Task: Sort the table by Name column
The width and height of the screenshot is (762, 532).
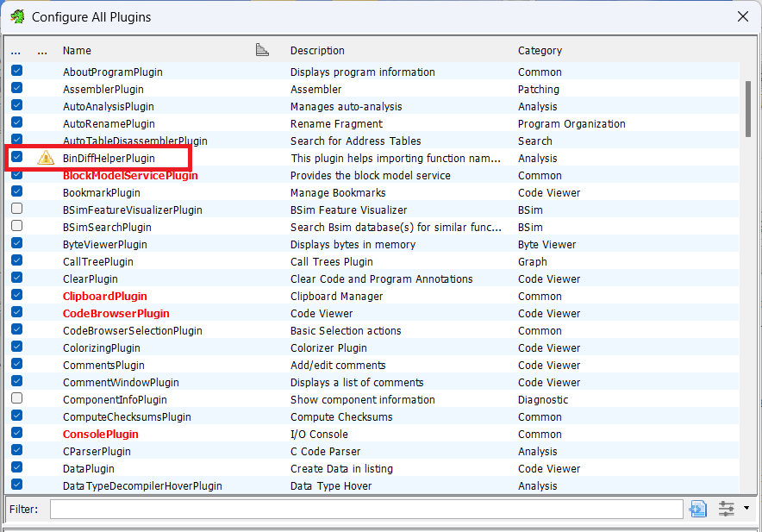Action: 77,51
